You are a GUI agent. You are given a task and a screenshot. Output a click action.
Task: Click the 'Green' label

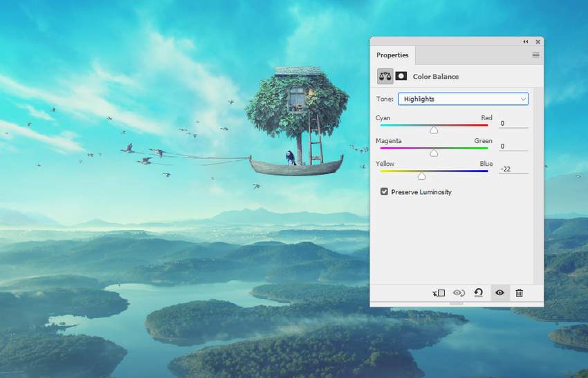tap(483, 141)
